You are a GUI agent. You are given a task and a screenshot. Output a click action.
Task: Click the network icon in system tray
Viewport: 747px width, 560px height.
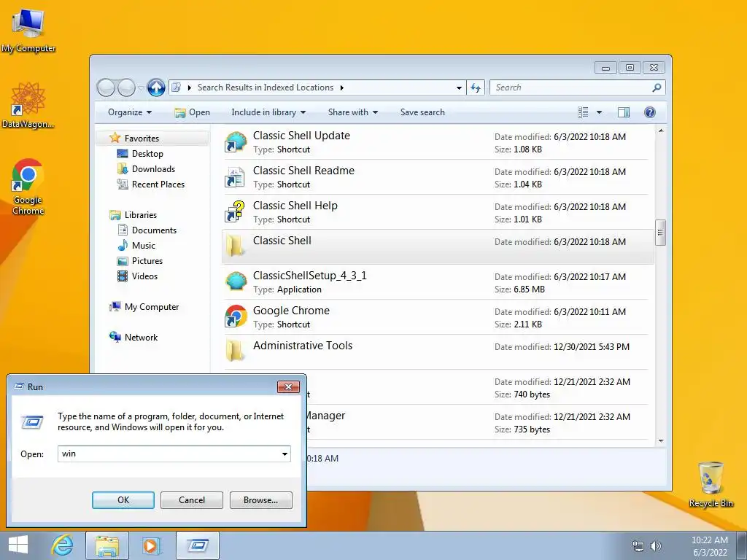click(x=638, y=546)
